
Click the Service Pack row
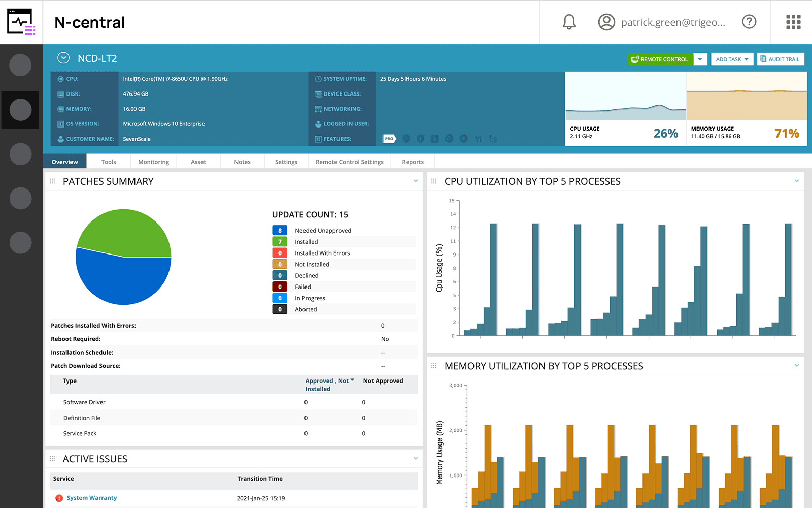tap(233, 433)
